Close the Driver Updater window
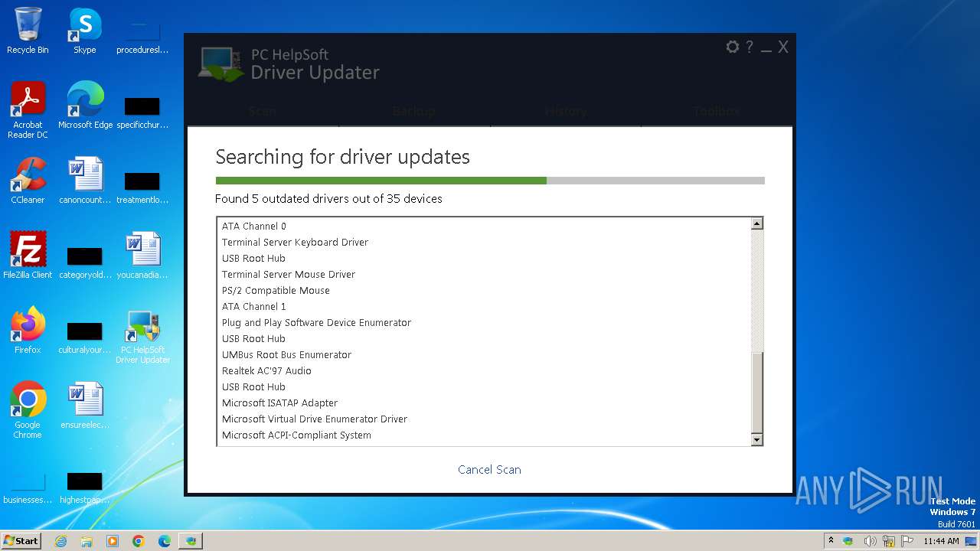This screenshot has height=551, width=980. click(x=783, y=47)
